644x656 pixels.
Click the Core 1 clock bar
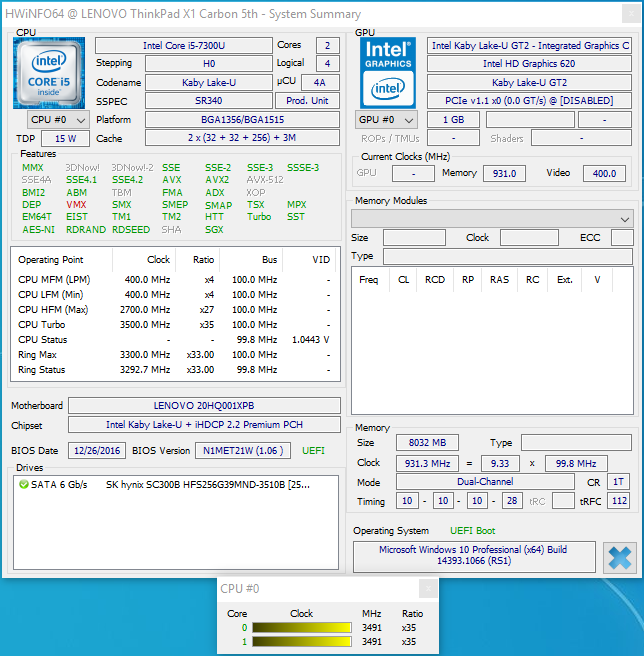pyautogui.click(x=302, y=641)
